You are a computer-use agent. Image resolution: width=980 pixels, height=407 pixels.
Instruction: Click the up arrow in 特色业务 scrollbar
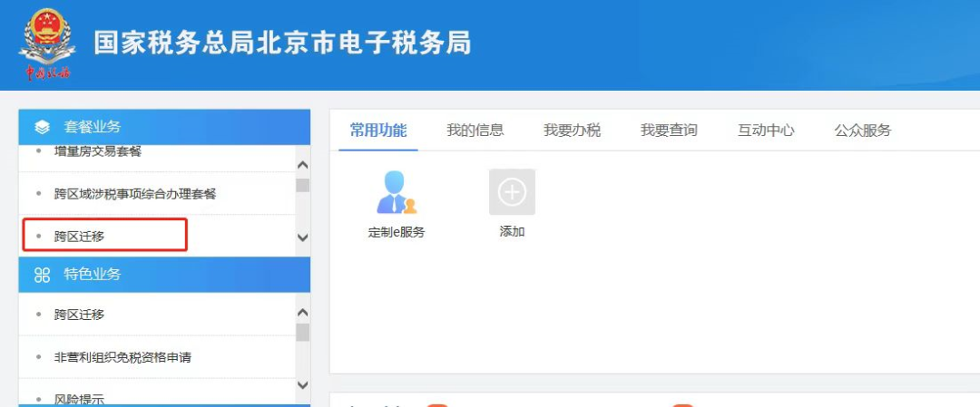tap(302, 312)
